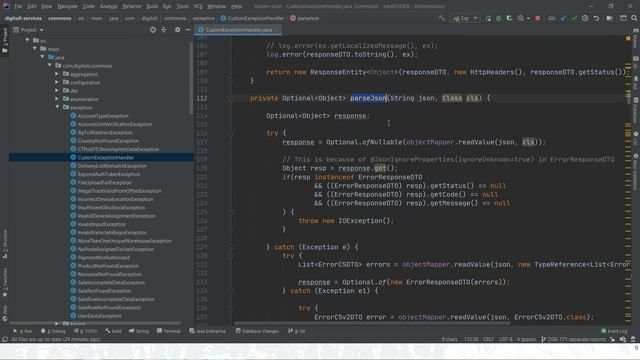Open the Debug tool window button

point(53,331)
